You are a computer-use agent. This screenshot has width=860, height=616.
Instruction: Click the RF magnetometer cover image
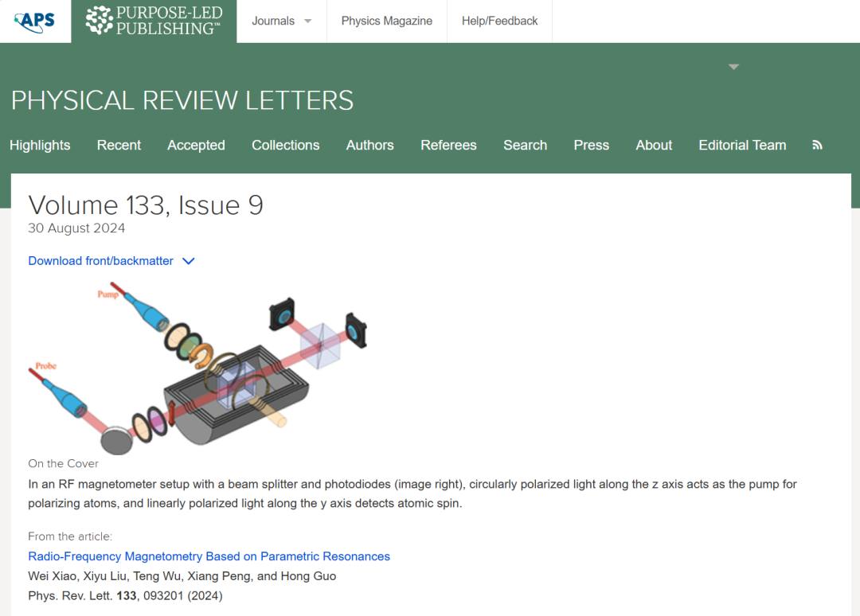coord(198,368)
